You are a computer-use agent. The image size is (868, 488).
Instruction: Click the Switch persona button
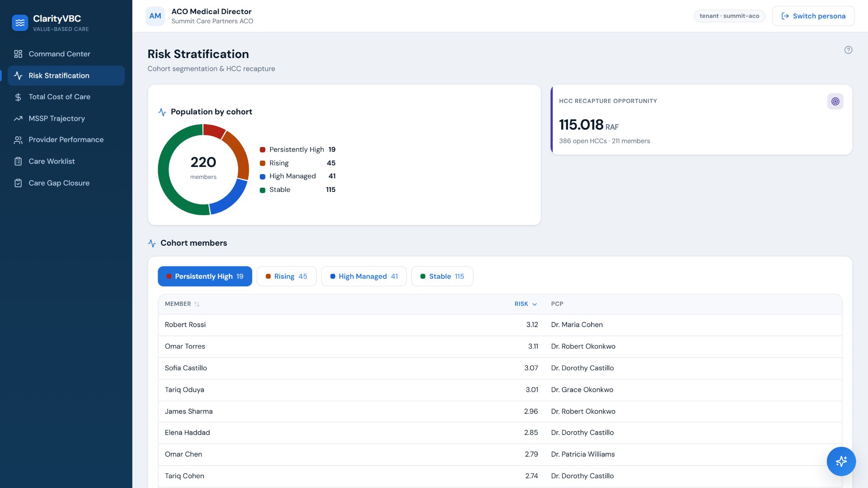(x=813, y=16)
